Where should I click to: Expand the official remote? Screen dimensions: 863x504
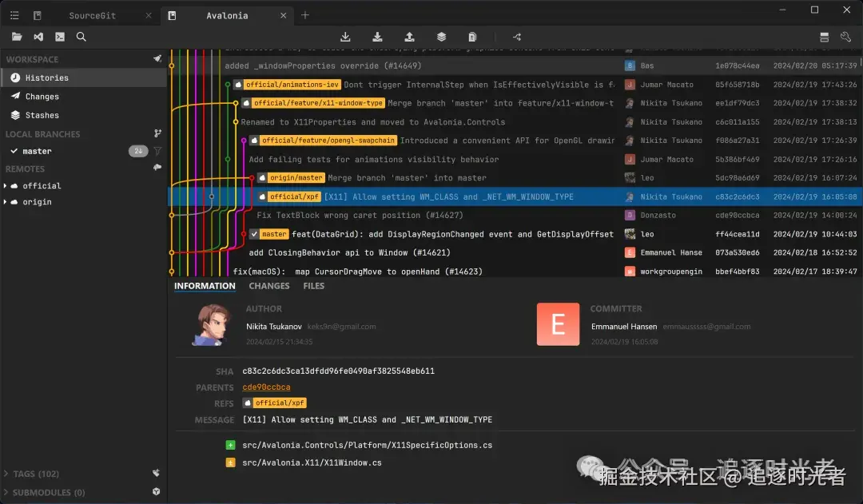[5, 186]
